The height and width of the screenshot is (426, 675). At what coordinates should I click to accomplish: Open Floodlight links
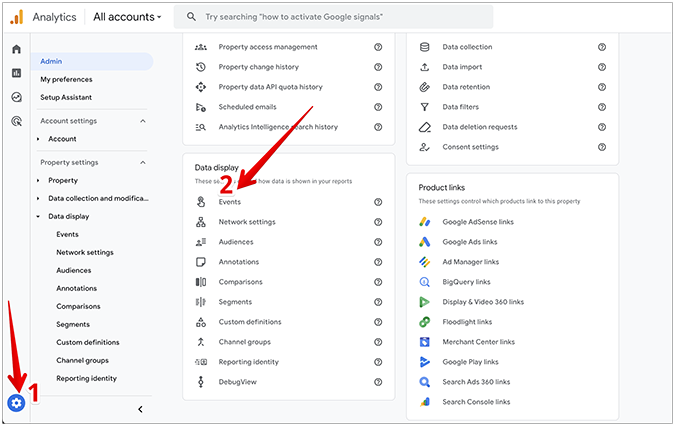[x=467, y=322]
